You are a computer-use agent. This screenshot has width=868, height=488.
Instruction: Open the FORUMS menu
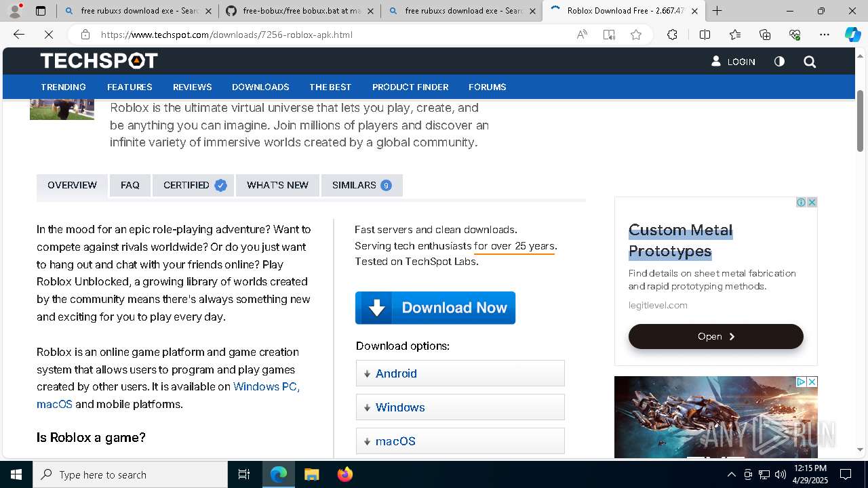pos(488,87)
